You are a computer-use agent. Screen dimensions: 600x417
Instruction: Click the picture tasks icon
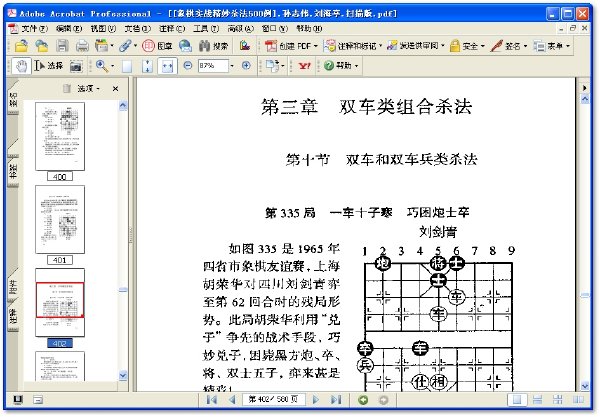tap(245, 46)
